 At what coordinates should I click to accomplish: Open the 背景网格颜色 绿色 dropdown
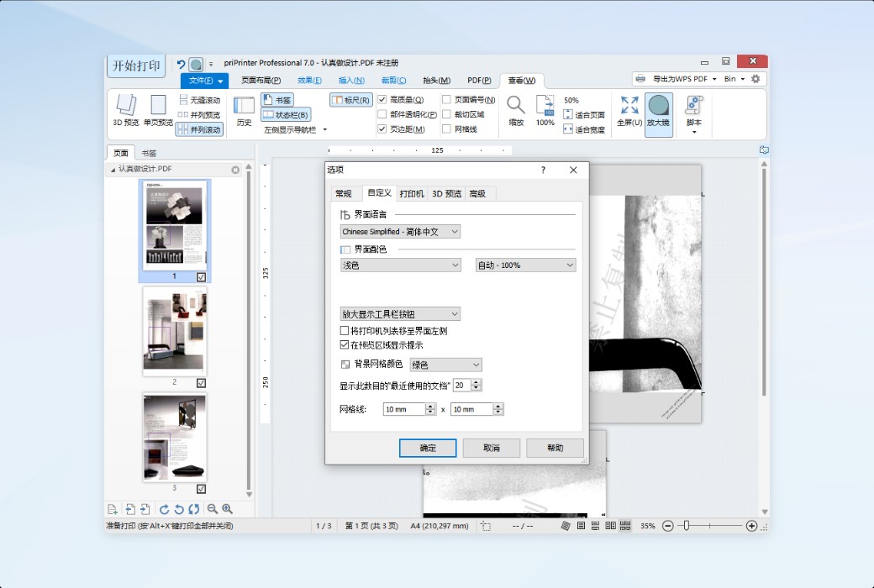[x=446, y=365]
